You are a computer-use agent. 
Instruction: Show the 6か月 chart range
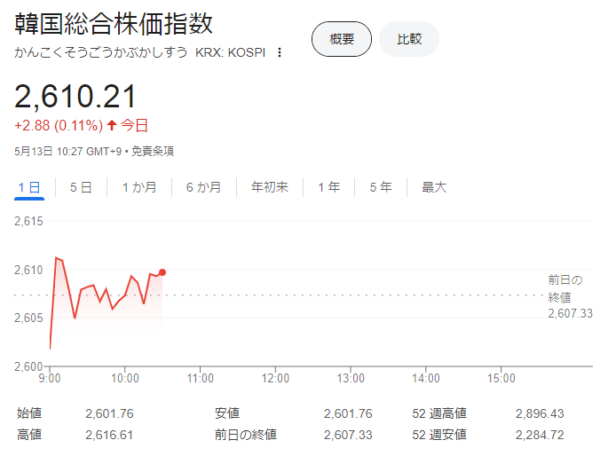(x=203, y=187)
